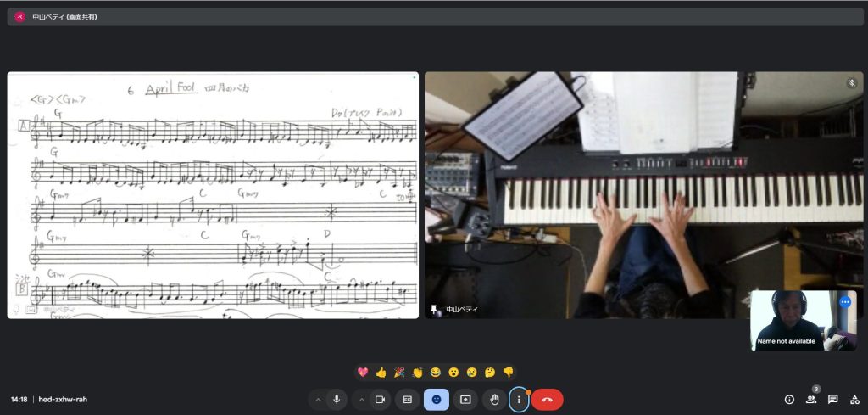Start presenting your screen

465,400
